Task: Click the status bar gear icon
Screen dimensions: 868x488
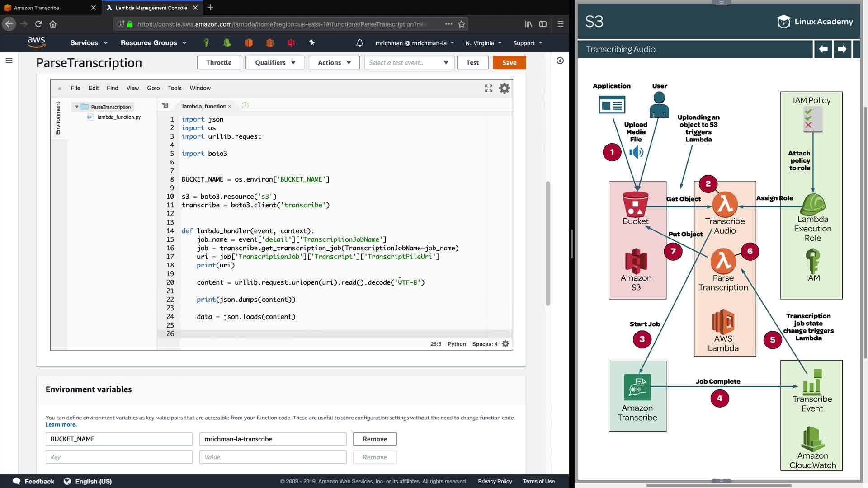Action: point(505,344)
